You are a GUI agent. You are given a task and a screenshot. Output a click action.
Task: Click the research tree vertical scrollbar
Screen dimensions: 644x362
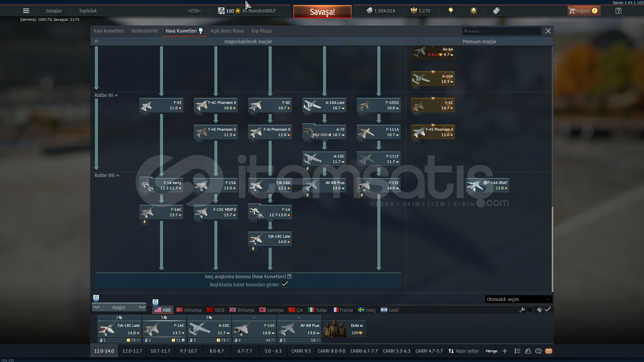[x=552, y=249]
